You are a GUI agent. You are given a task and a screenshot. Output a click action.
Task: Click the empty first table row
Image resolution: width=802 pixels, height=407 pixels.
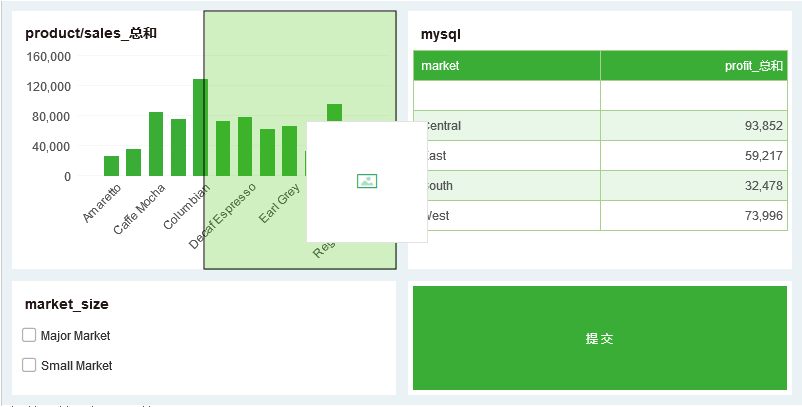pyautogui.click(x=600, y=96)
